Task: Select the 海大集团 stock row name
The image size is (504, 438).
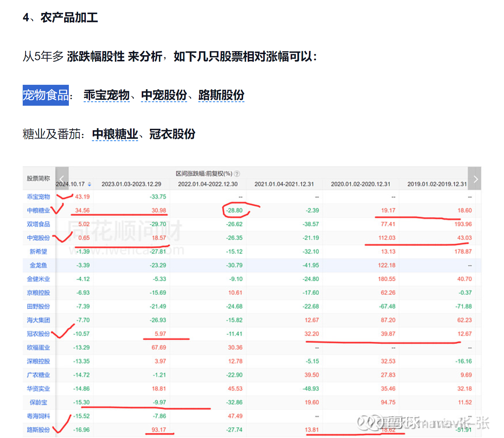Action: (x=39, y=320)
